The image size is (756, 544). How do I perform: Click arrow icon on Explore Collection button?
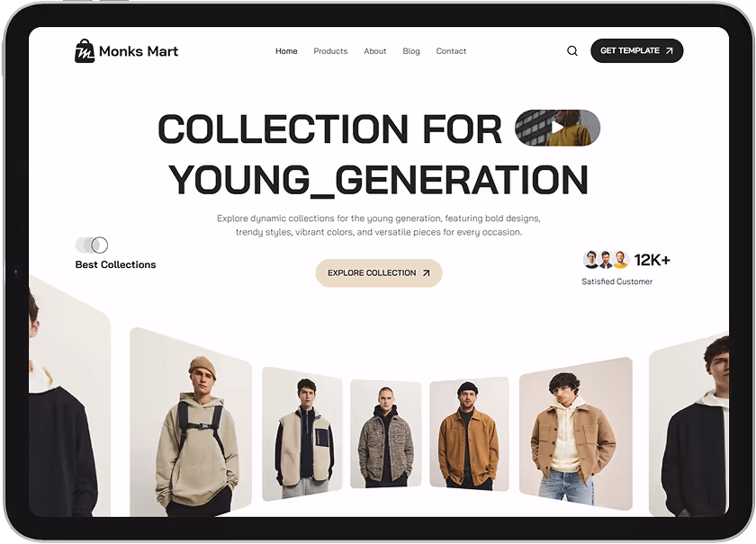coord(427,273)
